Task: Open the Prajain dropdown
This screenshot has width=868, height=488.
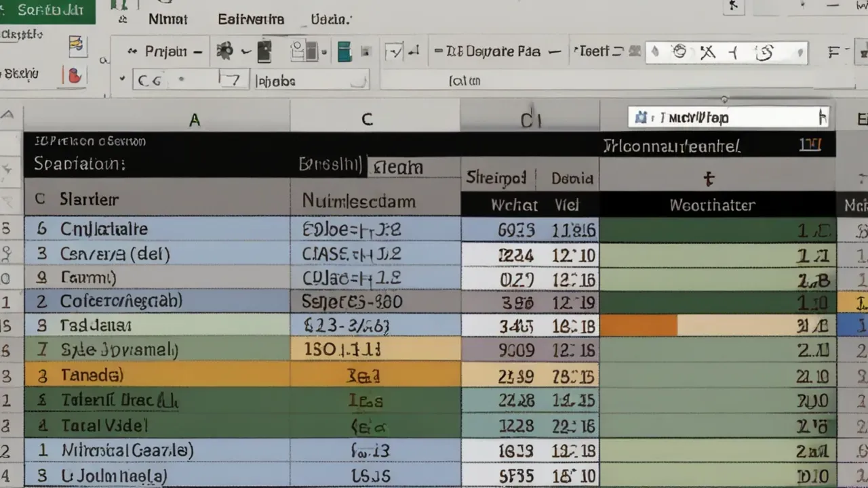Action: tap(197, 52)
